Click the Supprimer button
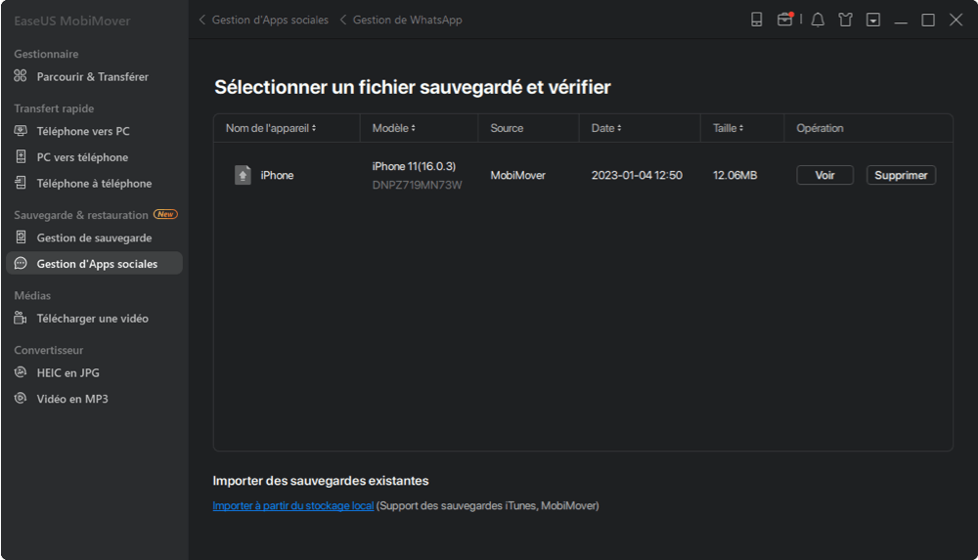 pyautogui.click(x=901, y=175)
